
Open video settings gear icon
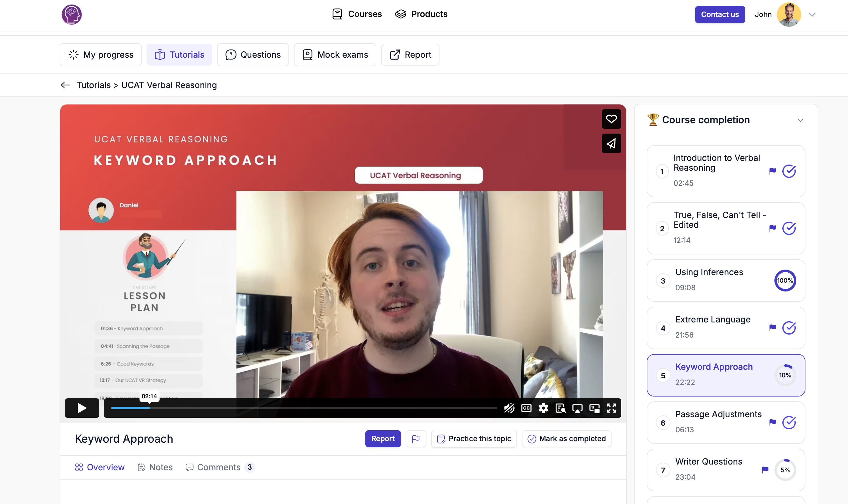pos(543,408)
